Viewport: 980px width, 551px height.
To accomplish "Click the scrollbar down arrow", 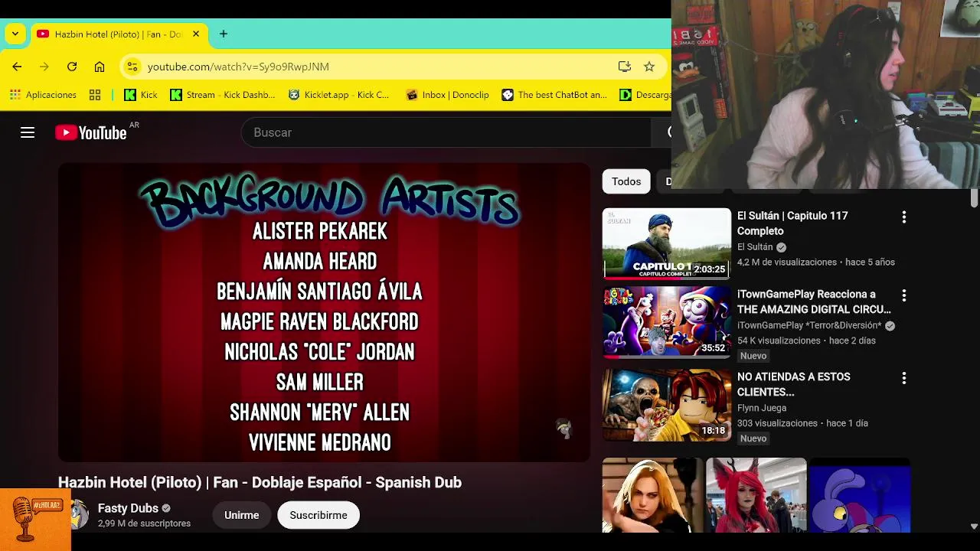I will pos(974,527).
